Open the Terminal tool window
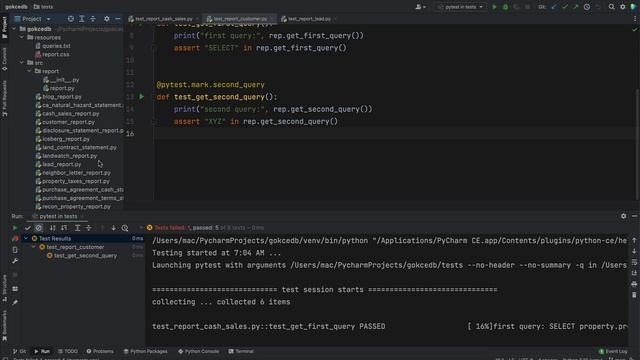The image size is (640, 360). [x=241, y=351]
